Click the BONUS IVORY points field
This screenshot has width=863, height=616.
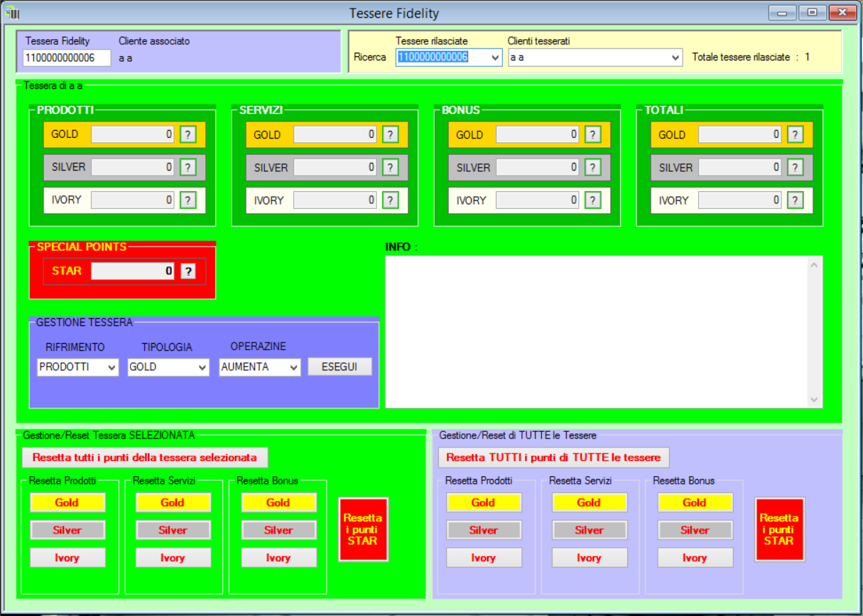[537, 200]
